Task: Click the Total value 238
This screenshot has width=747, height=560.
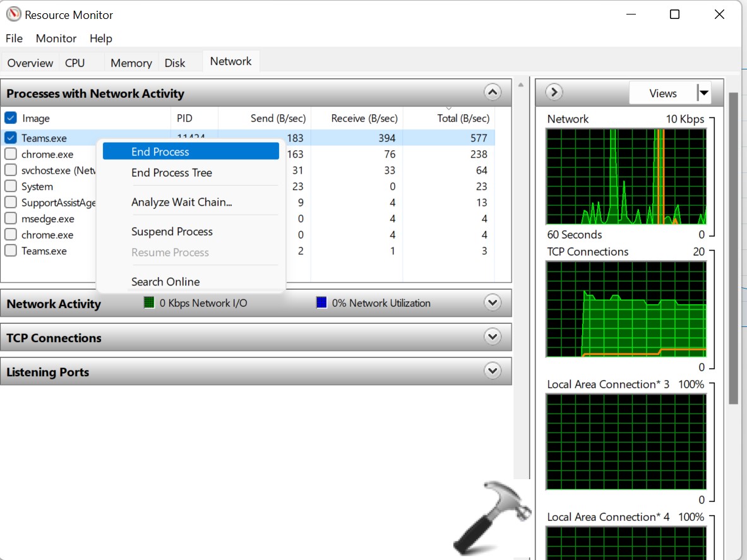Action: (x=478, y=154)
